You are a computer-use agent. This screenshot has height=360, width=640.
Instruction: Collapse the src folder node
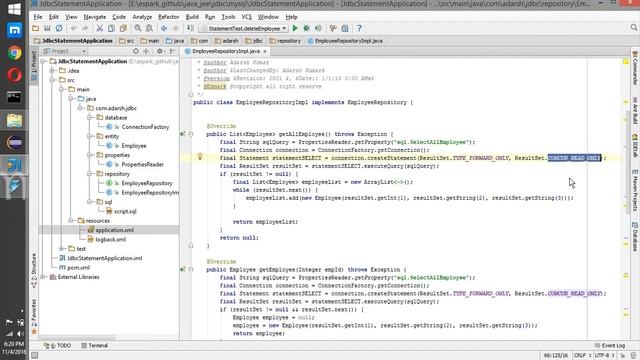[x=52, y=80]
